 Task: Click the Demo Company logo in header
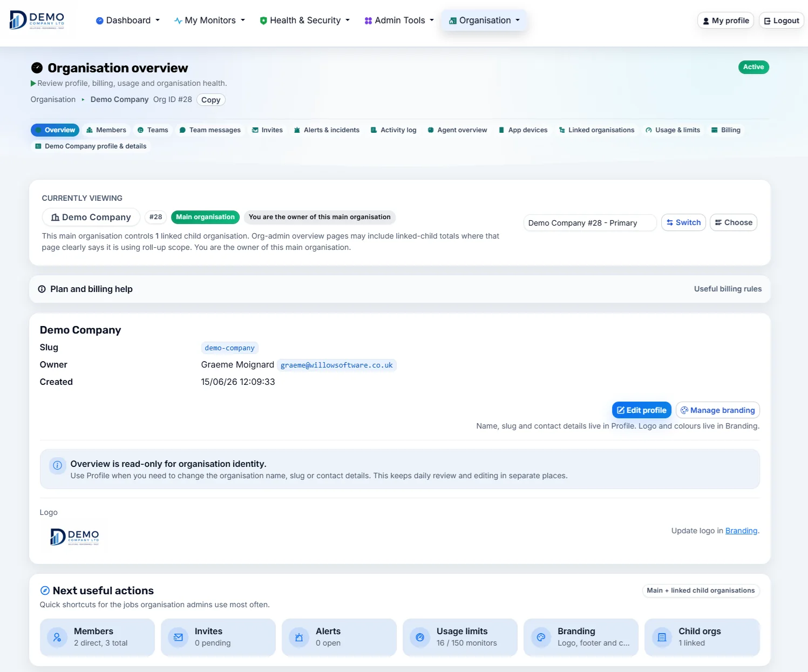point(37,20)
